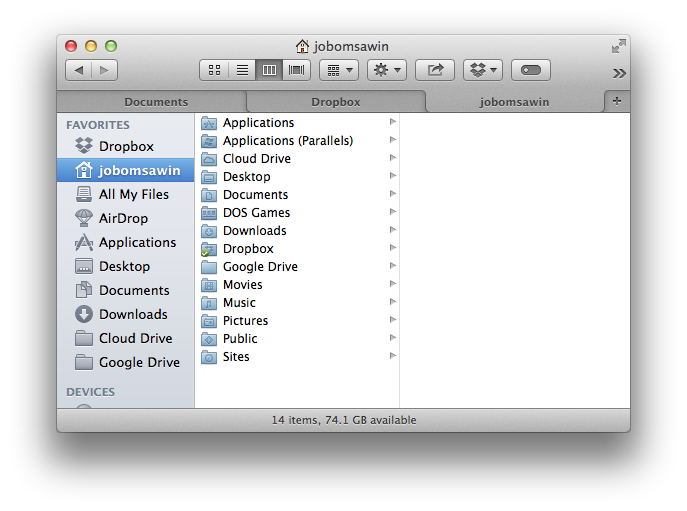Add a new tab with plus button
Viewport: 687px width, 511px height.
click(x=617, y=101)
